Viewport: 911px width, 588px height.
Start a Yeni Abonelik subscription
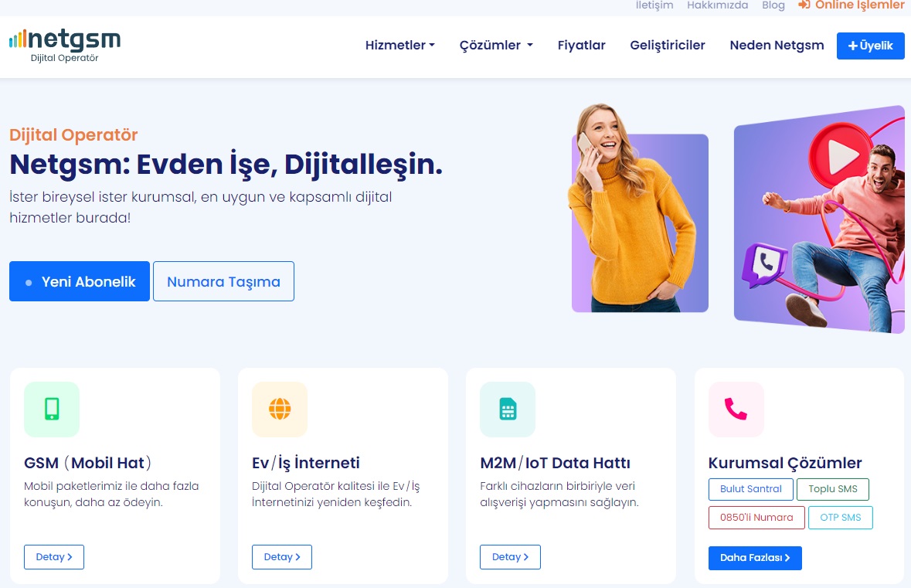tap(80, 281)
